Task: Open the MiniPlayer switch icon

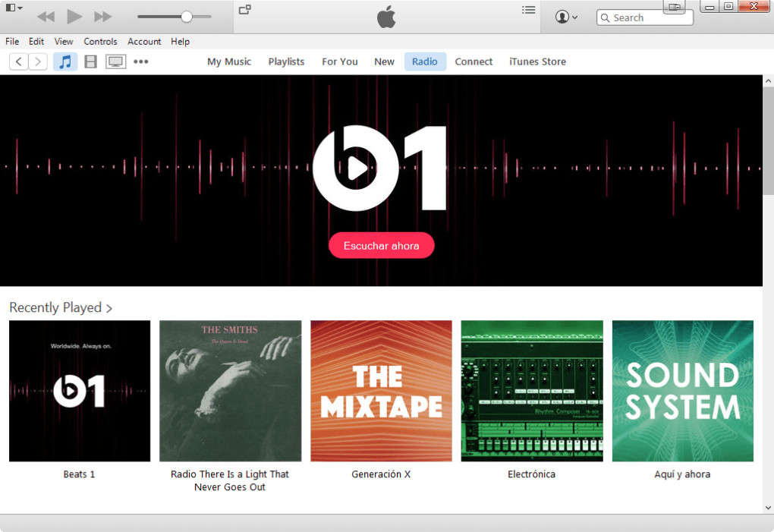Action: click(245, 9)
